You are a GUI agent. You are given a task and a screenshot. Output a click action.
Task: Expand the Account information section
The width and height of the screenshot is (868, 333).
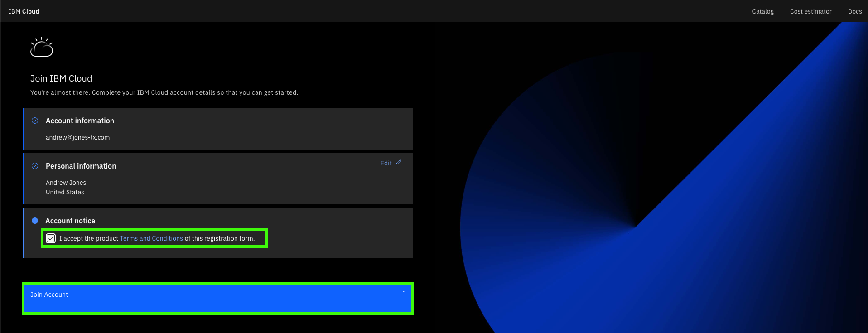(x=80, y=121)
